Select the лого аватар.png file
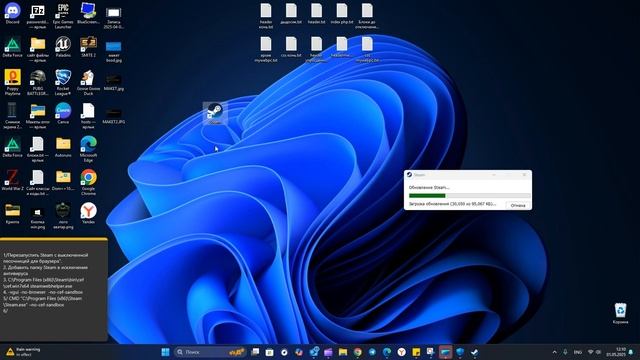The image size is (640, 360). (x=63, y=216)
